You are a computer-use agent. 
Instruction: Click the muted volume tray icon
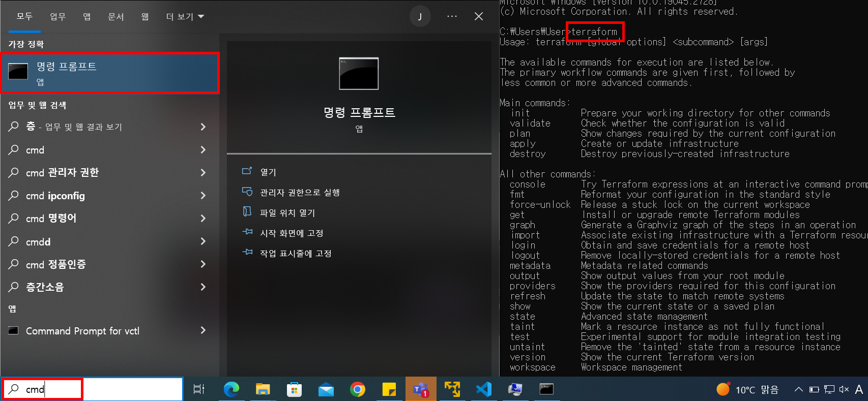(844, 389)
